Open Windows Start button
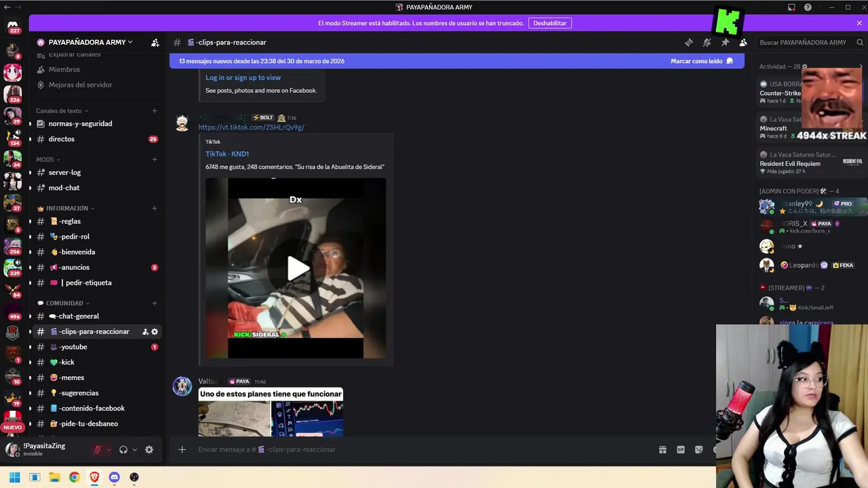868x488 pixels. (14, 477)
